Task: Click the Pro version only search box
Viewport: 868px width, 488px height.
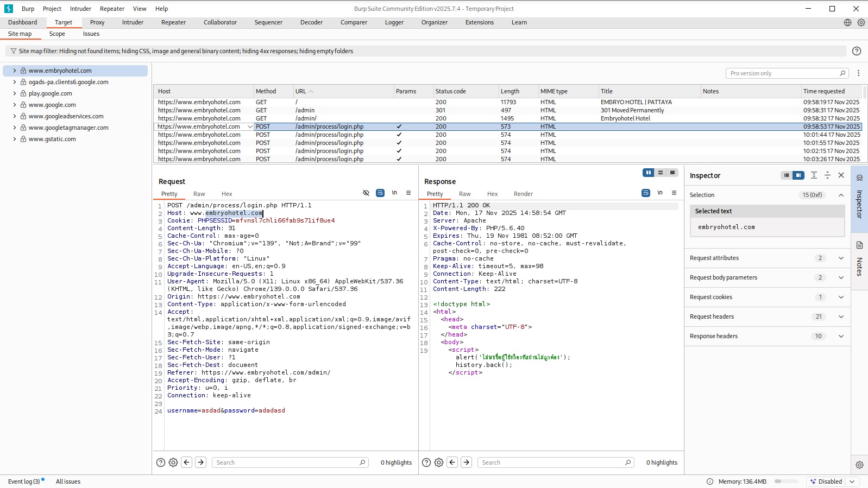Action: (x=787, y=73)
